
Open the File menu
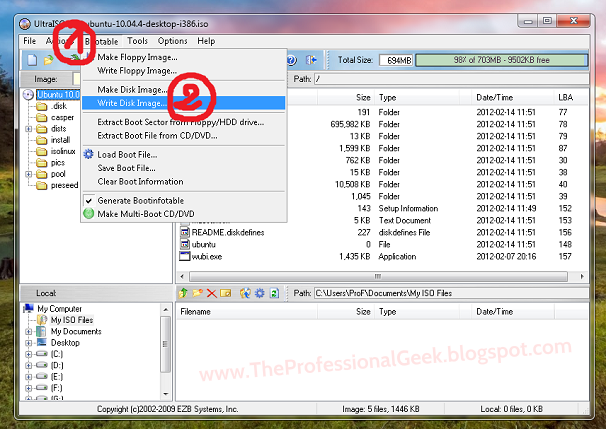(30, 41)
